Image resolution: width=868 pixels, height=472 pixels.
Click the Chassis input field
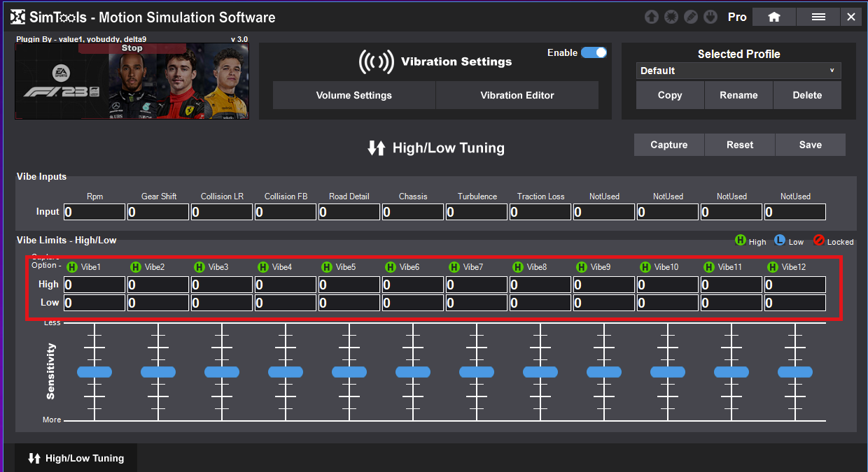(x=413, y=212)
